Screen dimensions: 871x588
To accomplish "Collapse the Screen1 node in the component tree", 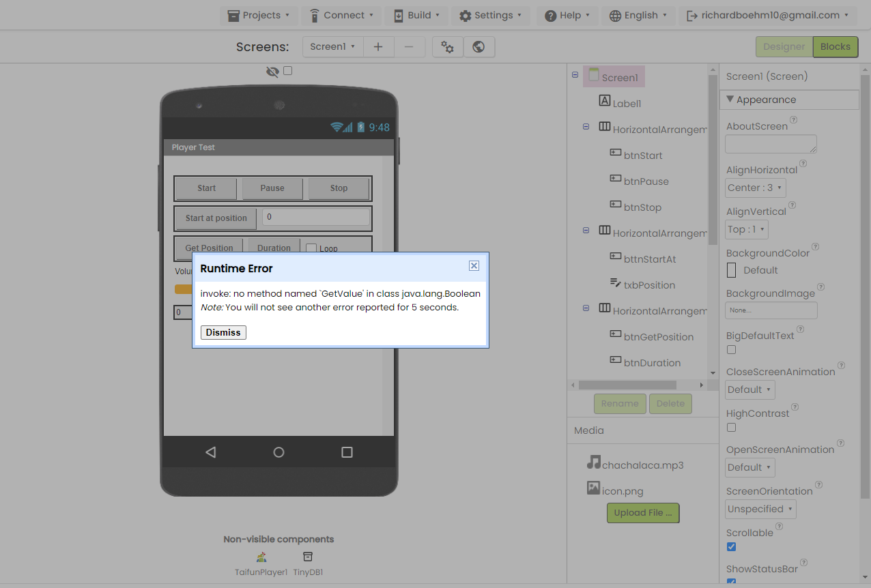I will 575,74.
